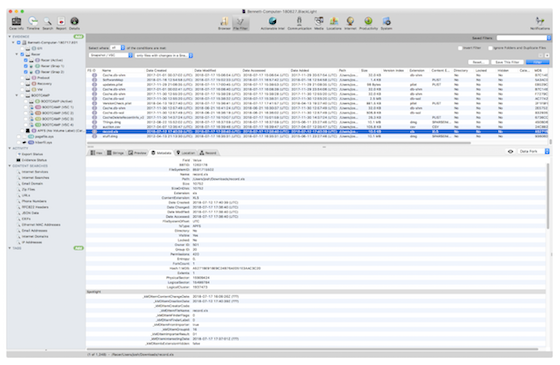The image size is (560, 365).
Task: Open the Timeline view icon
Action: coord(33,21)
